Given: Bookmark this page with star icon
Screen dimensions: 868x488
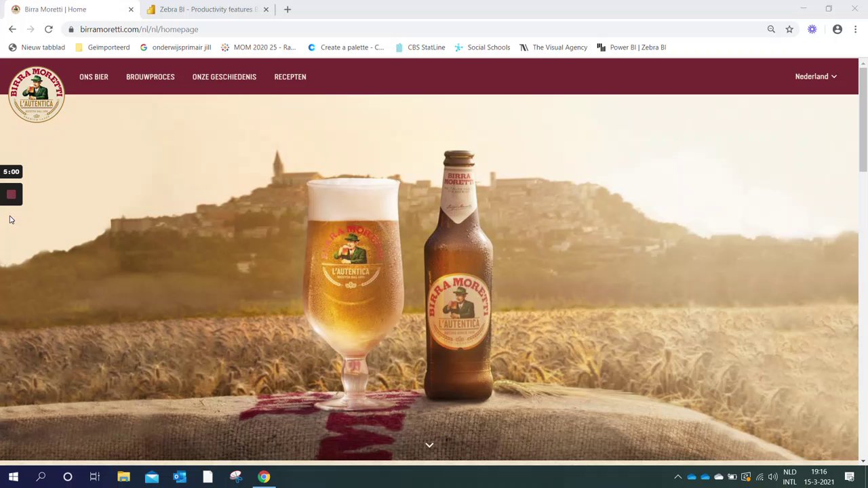Looking at the screenshot, I should point(789,29).
